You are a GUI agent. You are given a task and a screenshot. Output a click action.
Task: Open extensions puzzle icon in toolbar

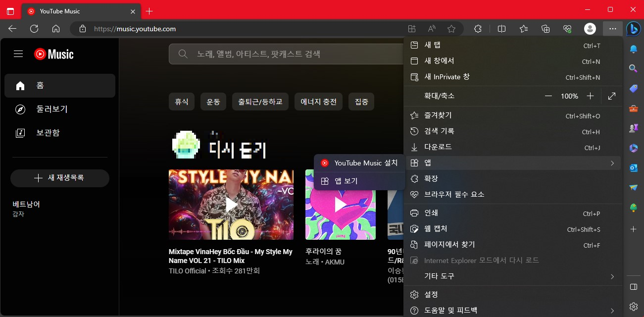click(x=478, y=29)
